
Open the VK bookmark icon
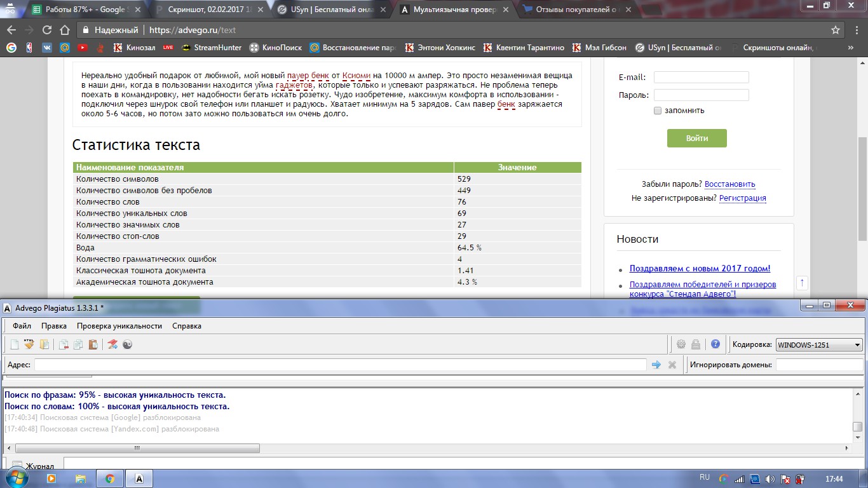[47, 47]
